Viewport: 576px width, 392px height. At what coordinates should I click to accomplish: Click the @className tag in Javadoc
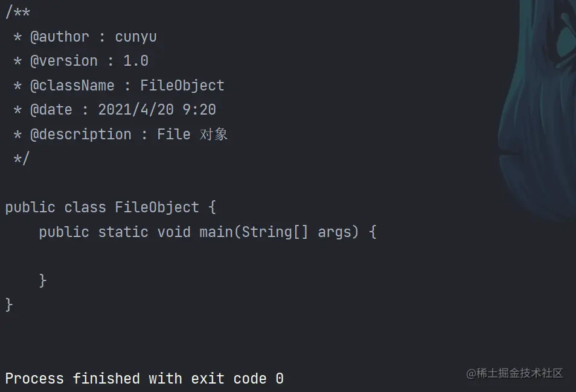[x=72, y=86]
